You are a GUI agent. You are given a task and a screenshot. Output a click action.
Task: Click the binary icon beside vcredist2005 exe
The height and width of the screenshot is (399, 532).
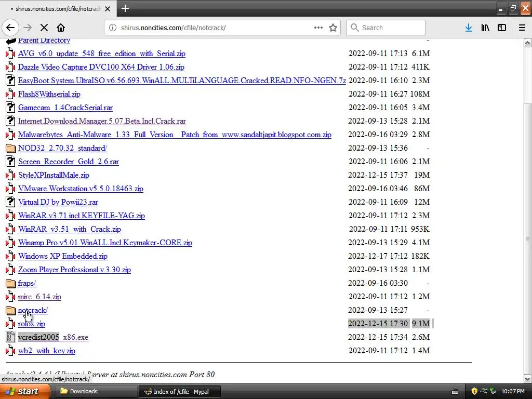pyautogui.click(x=10, y=337)
